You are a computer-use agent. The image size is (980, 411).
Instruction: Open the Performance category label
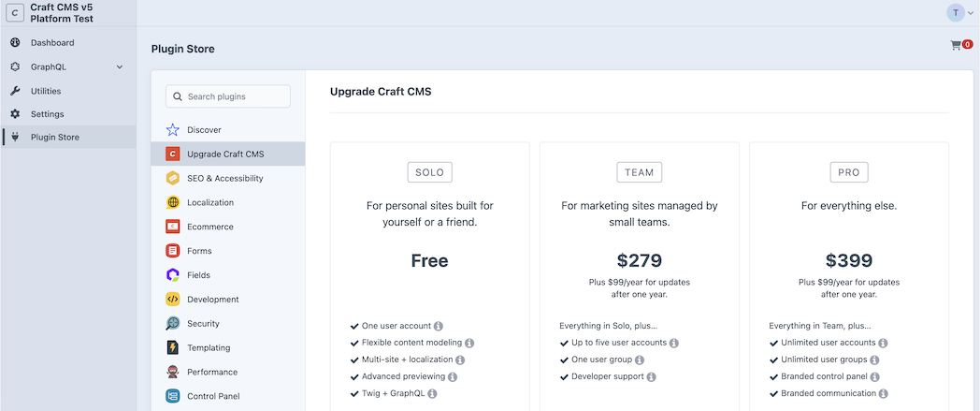212,372
